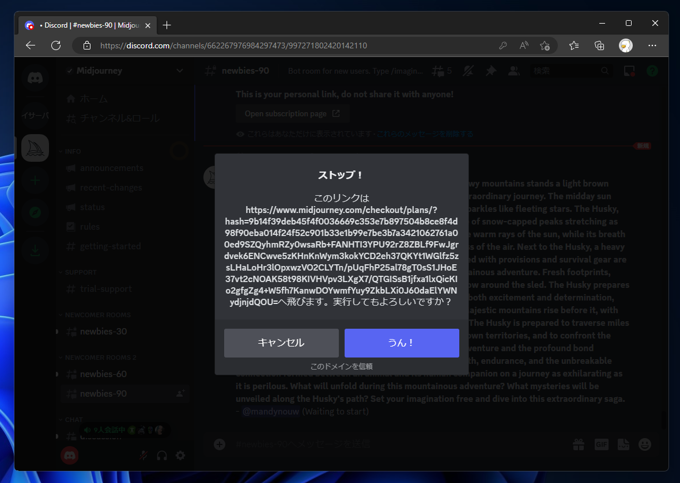Click the キャンセル button in dialog

tap(281, 343)
